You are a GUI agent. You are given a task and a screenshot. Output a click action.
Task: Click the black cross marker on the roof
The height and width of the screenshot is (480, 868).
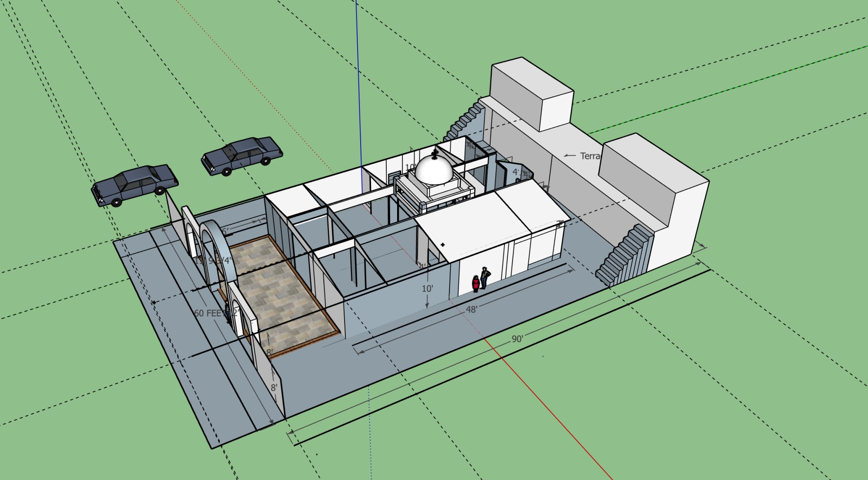tap(443, 245)
